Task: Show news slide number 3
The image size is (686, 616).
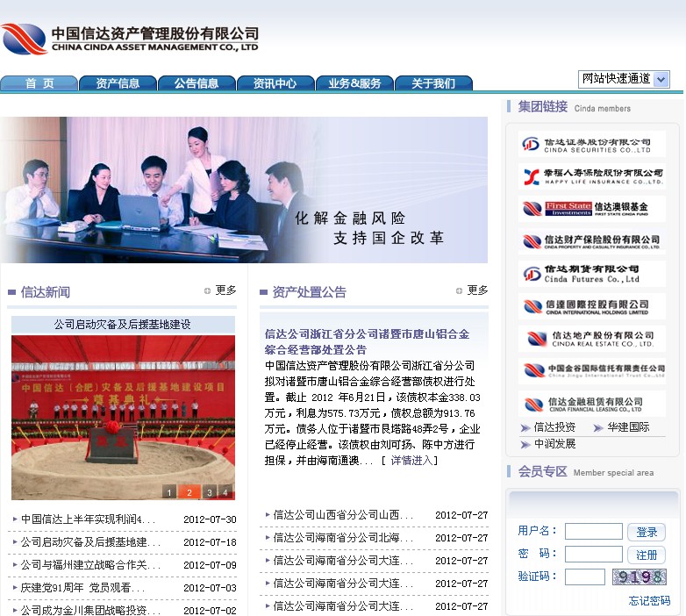Action: click(x=210, y=492)
